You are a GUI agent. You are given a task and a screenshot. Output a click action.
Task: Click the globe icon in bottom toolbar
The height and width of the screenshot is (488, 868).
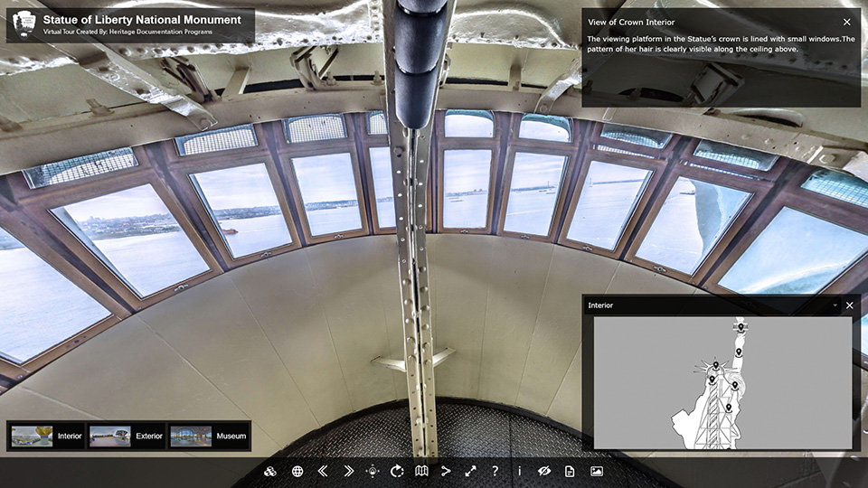pos(297,471)
